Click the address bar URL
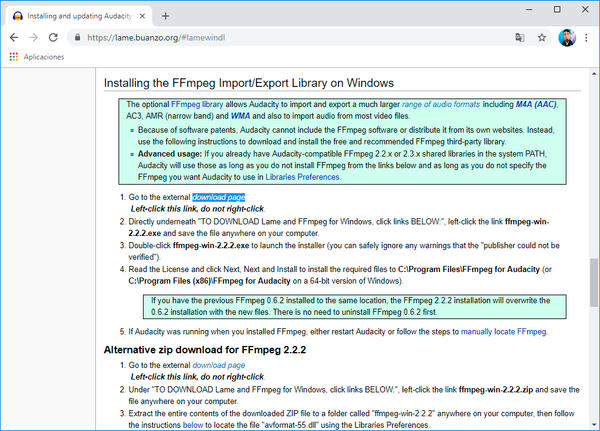Image resolution: width=600 pixels, height=431 pixels. click(156, 38)
